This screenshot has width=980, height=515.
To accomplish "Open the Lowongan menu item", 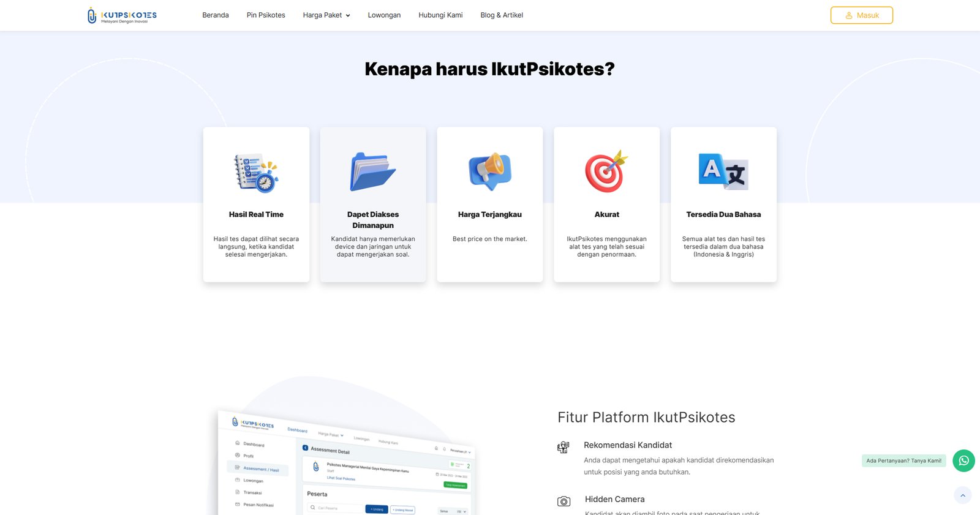I will tap(384, 15).
